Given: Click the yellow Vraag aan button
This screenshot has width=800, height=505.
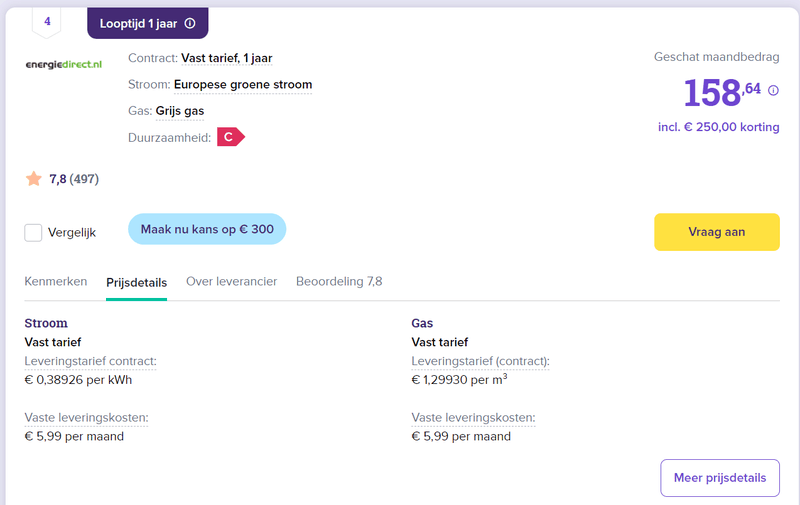Looking at the screenshot, I should [717, 232].
